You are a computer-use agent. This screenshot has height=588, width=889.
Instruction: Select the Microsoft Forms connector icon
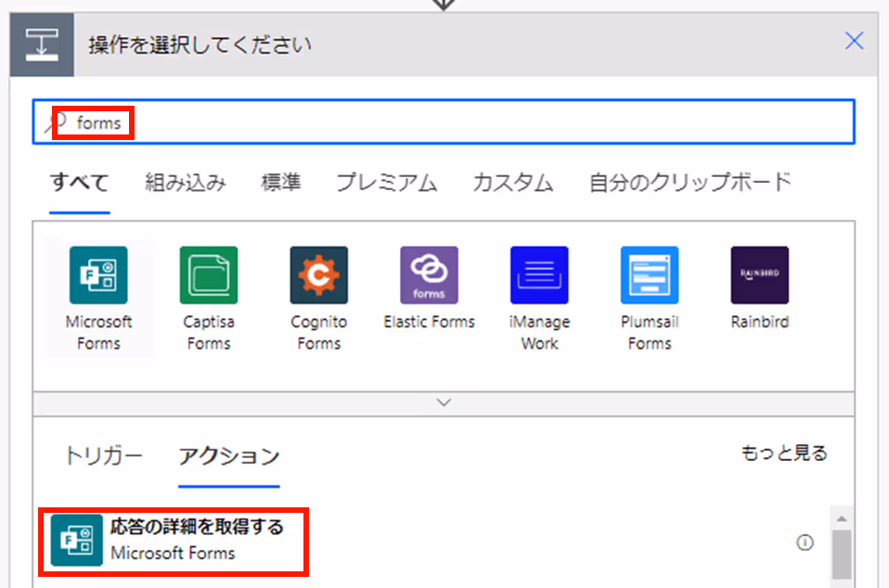tap(98, 275)
